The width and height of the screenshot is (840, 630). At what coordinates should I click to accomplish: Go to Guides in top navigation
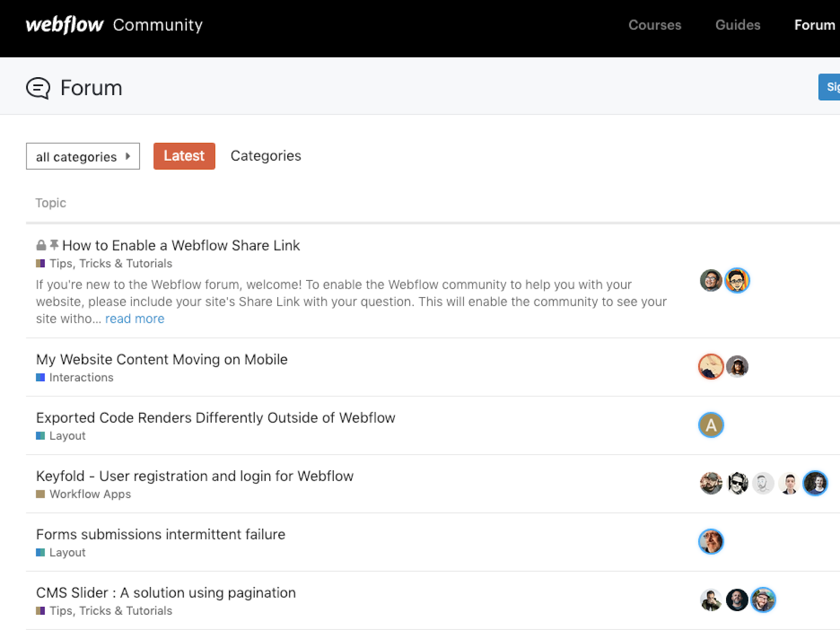(738, 25)
